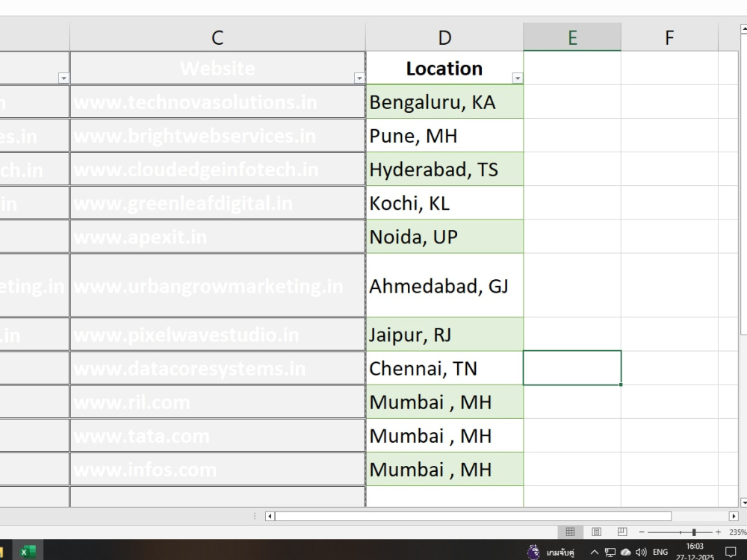Screen dimensions: 747x560
Task: Click the Excel icon in the taskbar
Action: pos(28,552)
